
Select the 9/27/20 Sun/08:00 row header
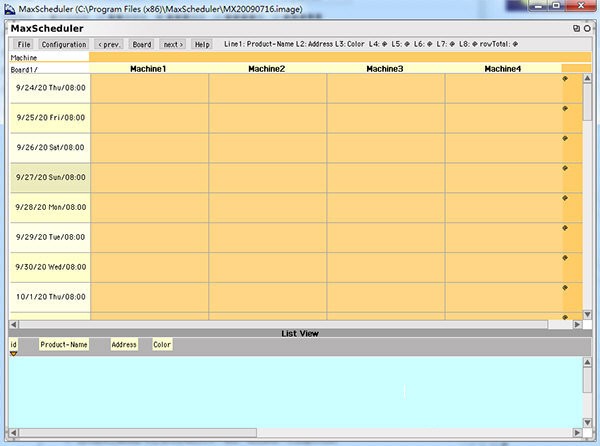pos(50,177)
